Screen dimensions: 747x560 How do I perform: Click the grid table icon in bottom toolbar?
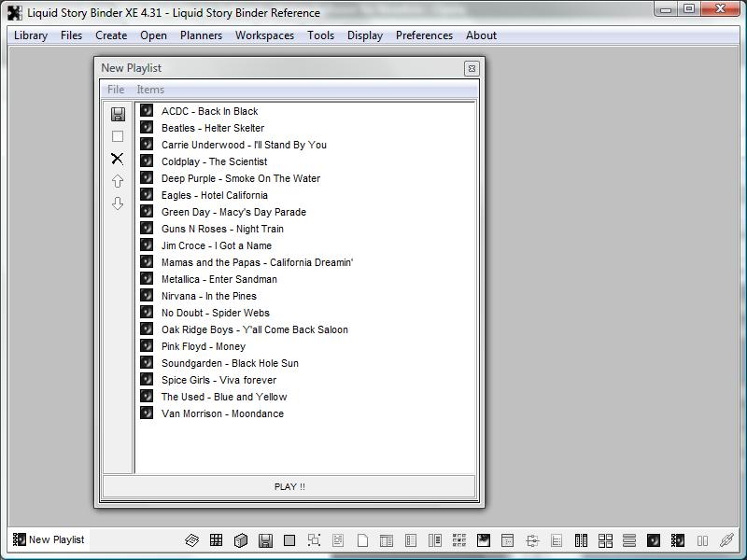[216, 540]
